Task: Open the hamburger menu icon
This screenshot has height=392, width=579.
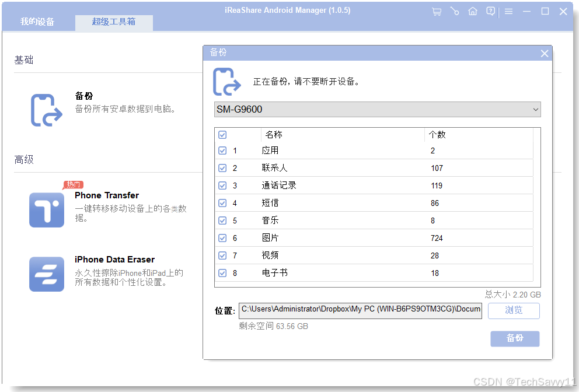Action: 508,12
